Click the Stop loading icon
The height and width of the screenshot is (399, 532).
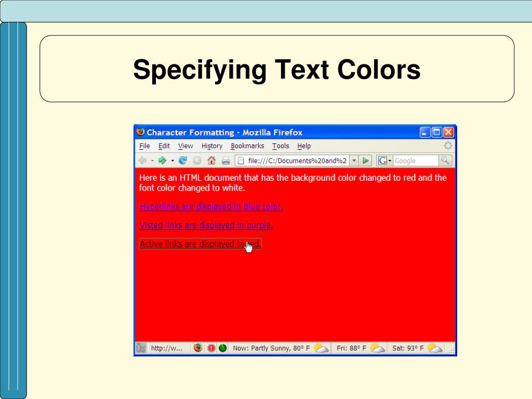197,161
